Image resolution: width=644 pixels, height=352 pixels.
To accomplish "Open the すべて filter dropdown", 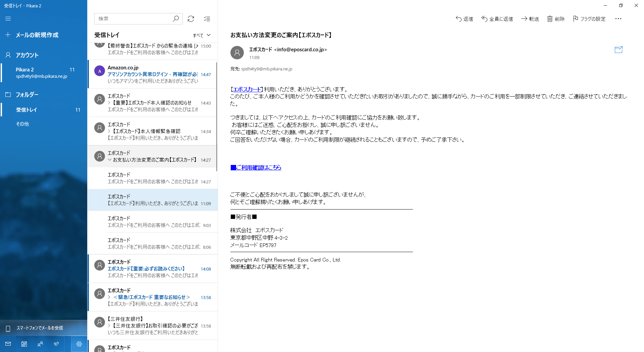I will click(202, 35).
